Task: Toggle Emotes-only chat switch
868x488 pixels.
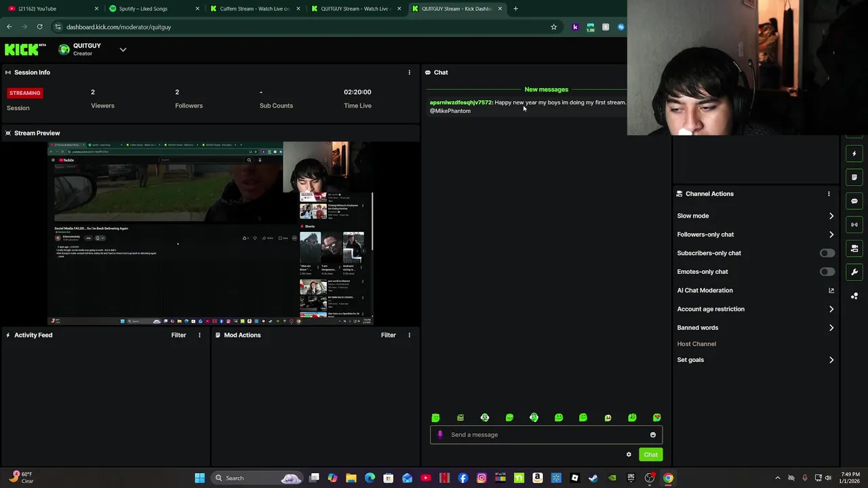Action: click(x=827, y=272)
